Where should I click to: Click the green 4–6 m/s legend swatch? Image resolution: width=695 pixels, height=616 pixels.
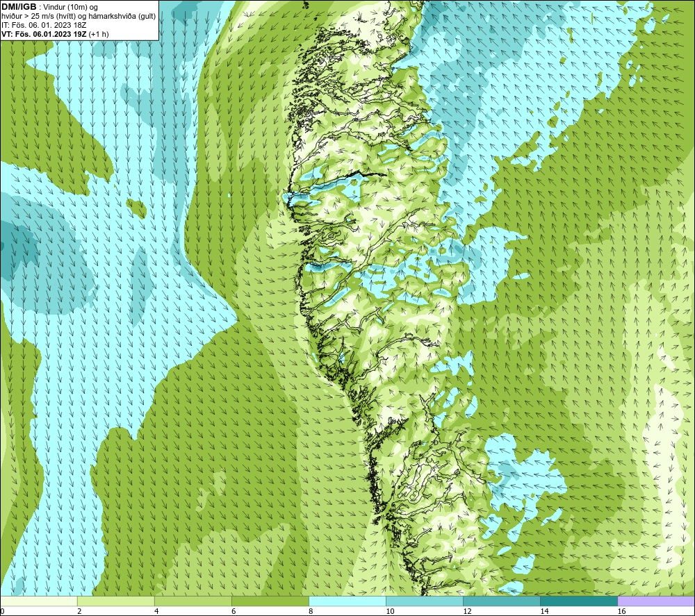(193, 601)
